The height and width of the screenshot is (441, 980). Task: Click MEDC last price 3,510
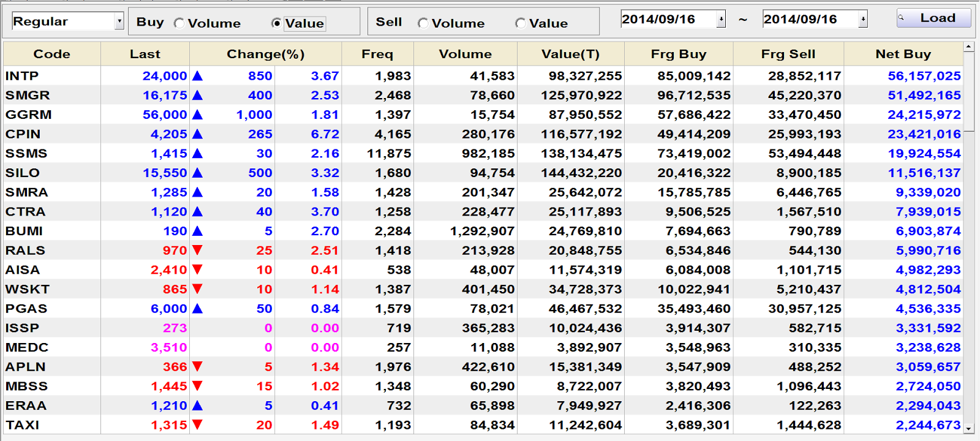pyautogui.click(x=169, y=347)
